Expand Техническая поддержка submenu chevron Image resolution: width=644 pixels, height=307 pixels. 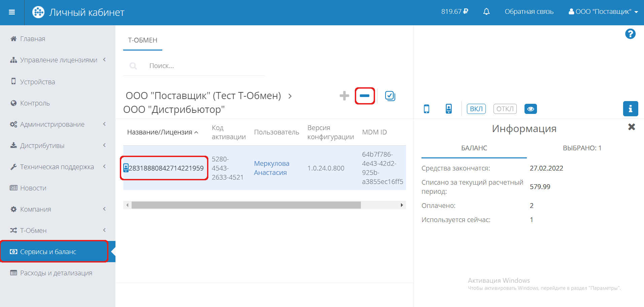[x=104, y=166]
